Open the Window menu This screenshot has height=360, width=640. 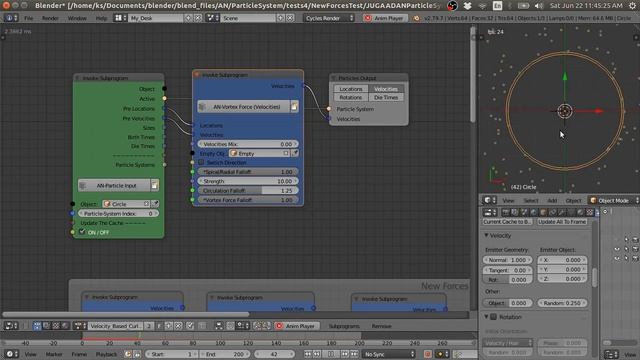[77, 18]
